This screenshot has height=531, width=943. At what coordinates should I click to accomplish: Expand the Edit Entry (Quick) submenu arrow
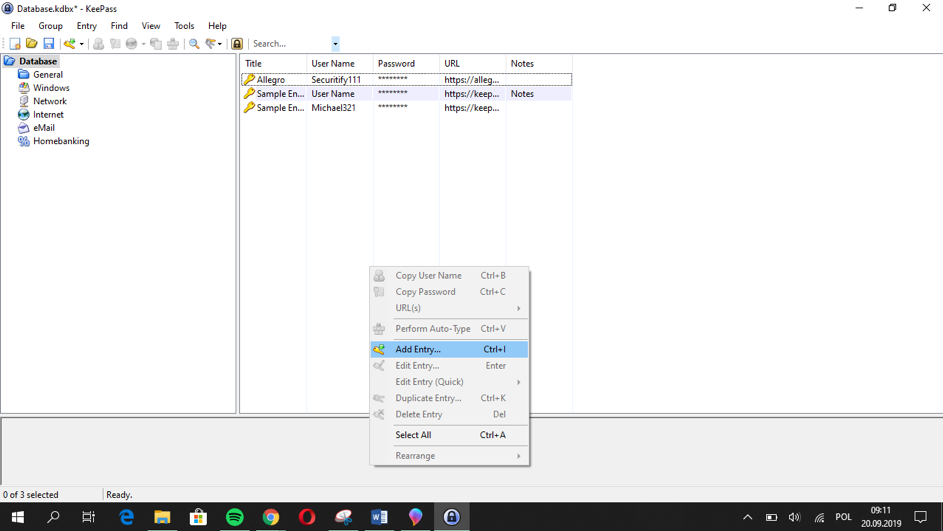click(518, 382)
